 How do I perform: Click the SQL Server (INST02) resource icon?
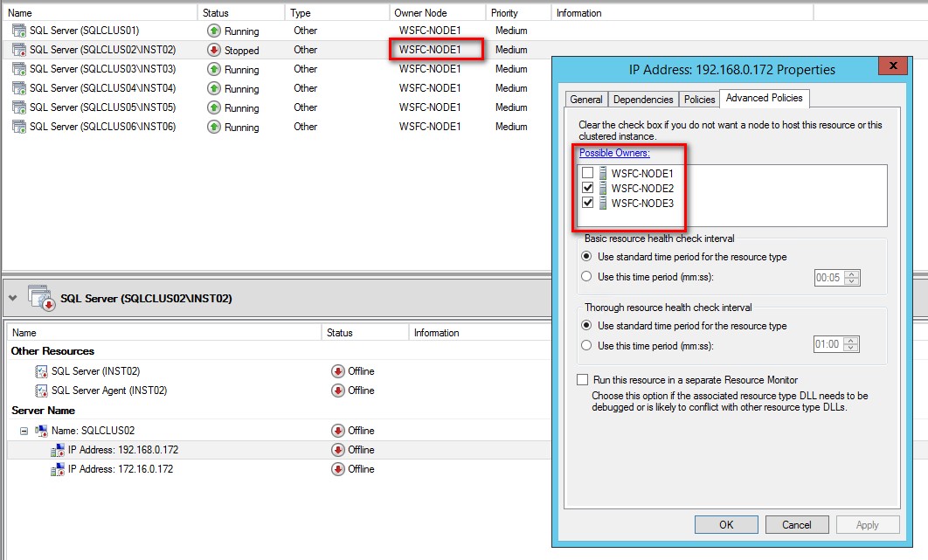[41, 372]
